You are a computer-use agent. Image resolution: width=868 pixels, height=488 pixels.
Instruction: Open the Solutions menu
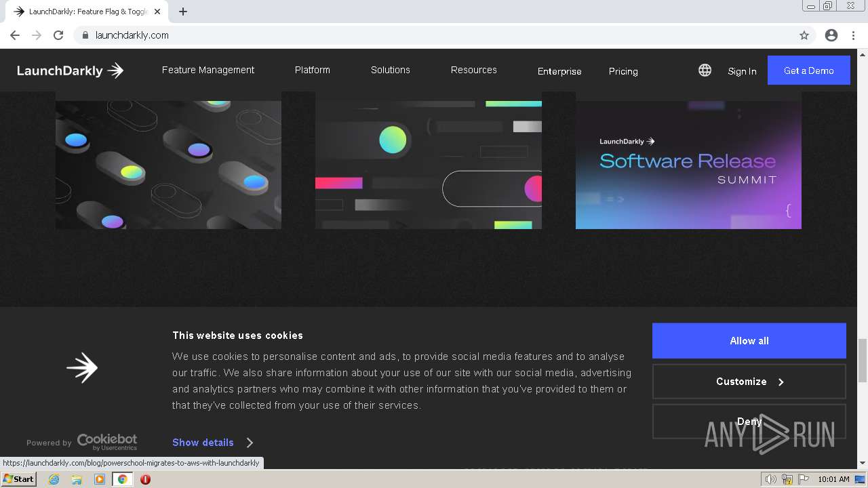tap(391, 70)
